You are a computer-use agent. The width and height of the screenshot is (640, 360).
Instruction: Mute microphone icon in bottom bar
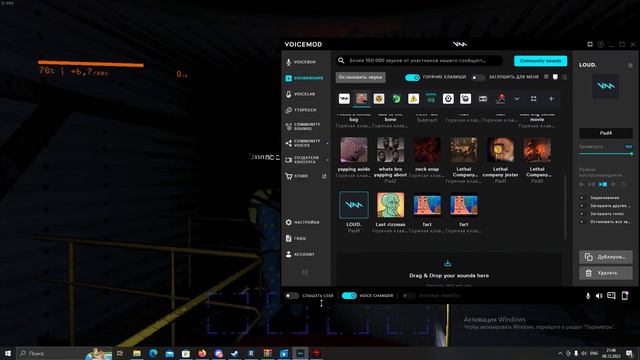pos(588,296)
